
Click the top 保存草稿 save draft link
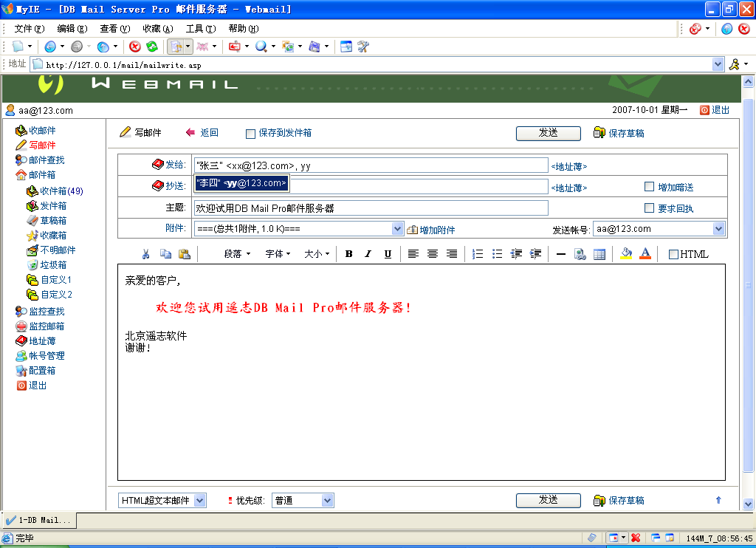pos(626,133)
